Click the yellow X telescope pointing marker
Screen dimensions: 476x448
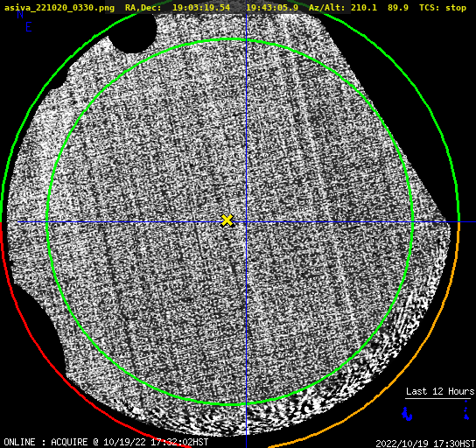coord(227,220)
